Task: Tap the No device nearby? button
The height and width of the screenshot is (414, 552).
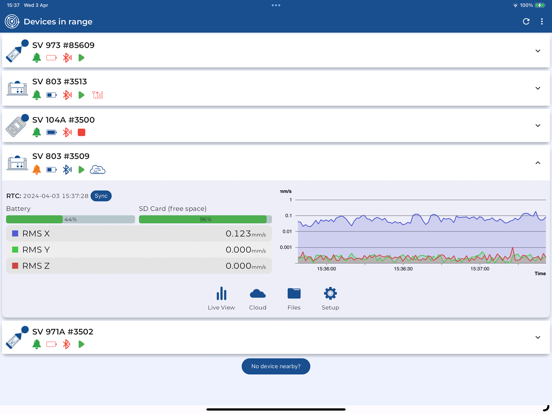Action: tap(276, 366)
